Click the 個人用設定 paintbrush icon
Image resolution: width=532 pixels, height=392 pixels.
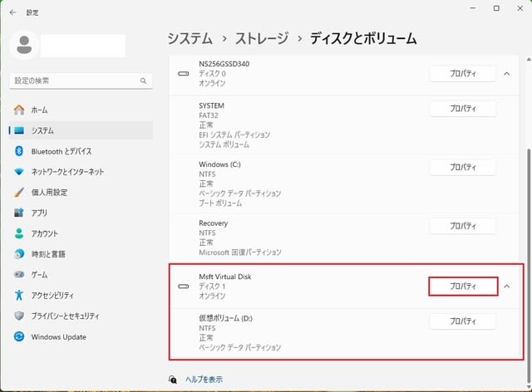click(19, 193)
